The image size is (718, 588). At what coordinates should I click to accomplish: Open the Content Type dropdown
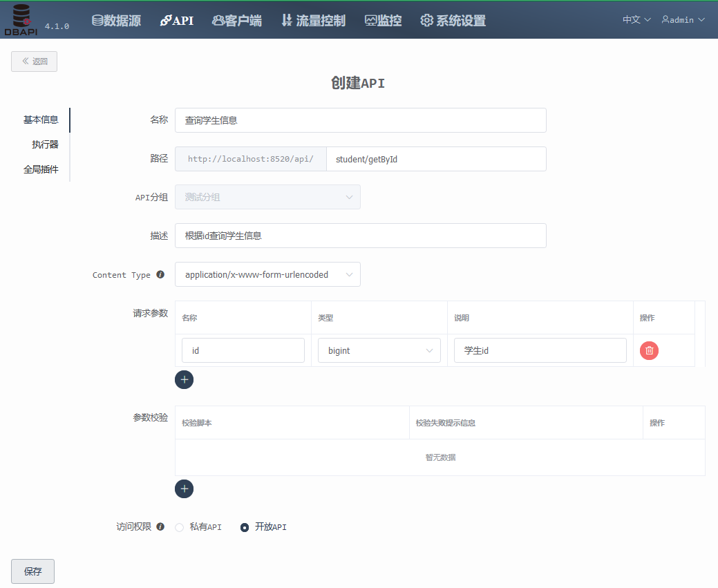pos(267,274)
